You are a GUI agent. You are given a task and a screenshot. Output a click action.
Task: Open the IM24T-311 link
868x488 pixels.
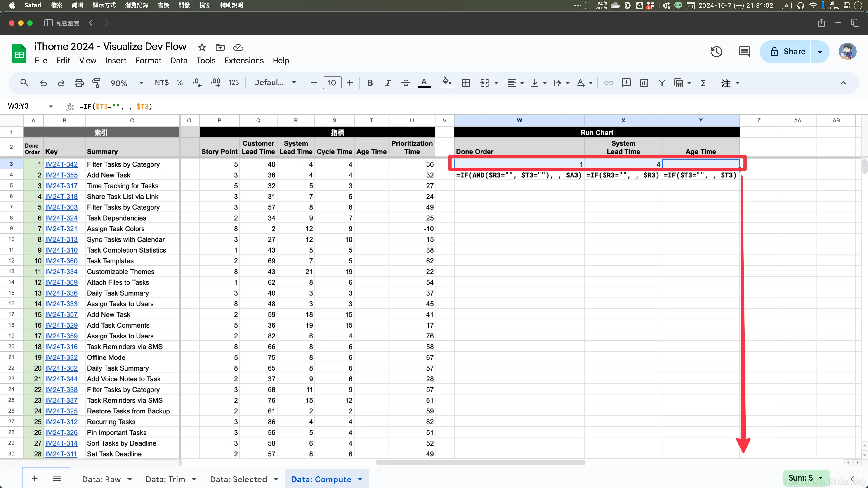point(61,454)
